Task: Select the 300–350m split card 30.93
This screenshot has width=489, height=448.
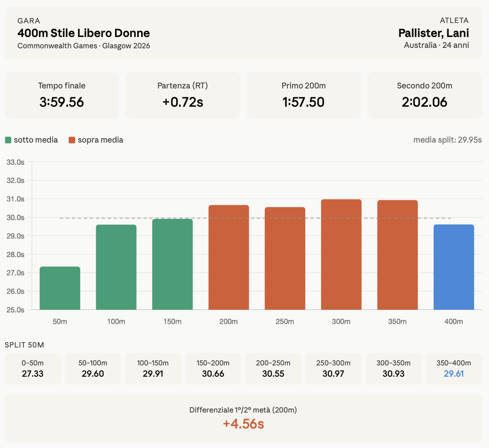Action: pyautogui.click(x=393, y=369)
